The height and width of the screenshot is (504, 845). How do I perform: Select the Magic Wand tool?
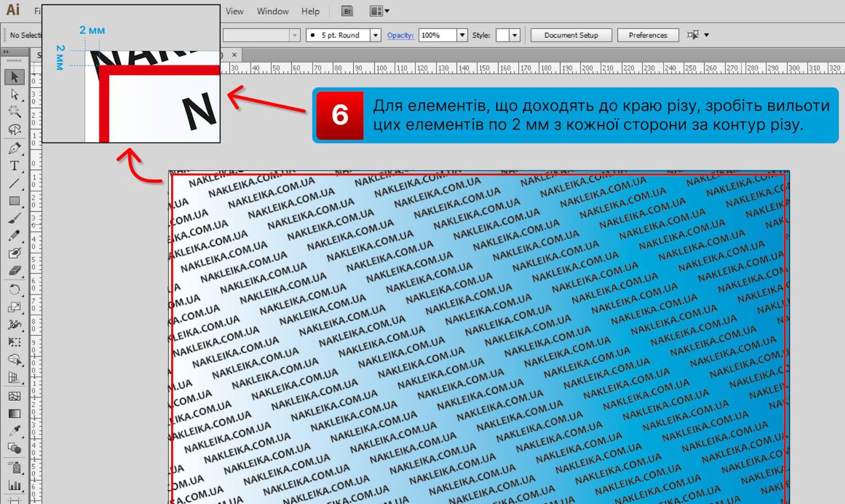15,111
